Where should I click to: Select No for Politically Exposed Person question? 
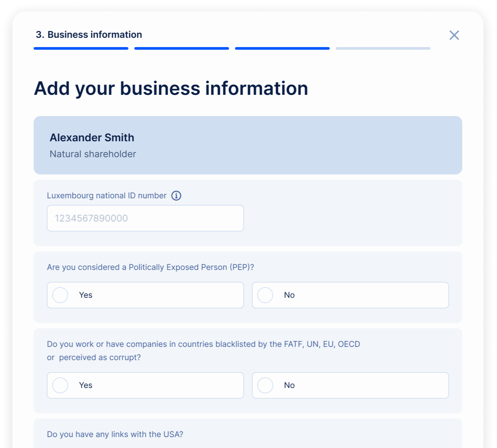[x=265, y=295]
